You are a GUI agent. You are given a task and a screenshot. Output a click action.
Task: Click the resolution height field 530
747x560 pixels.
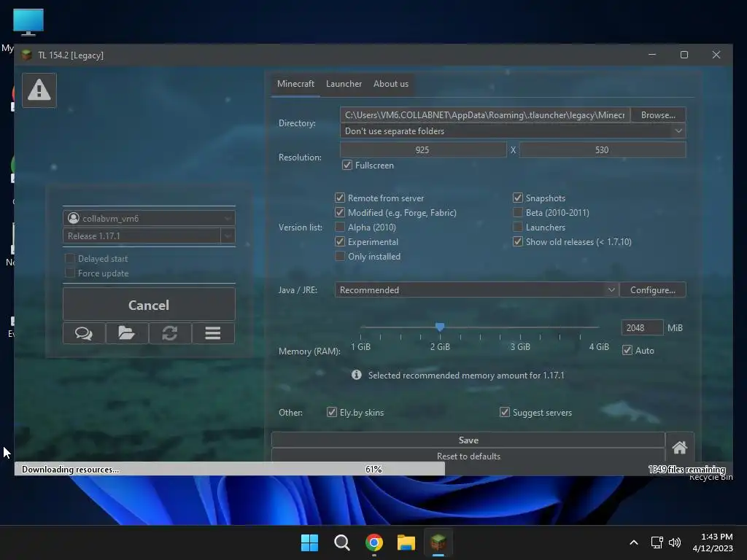pos(602,149)
